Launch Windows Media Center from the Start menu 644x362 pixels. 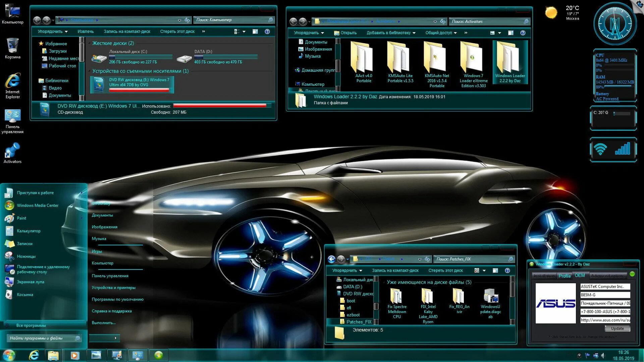tap(38, 205)
